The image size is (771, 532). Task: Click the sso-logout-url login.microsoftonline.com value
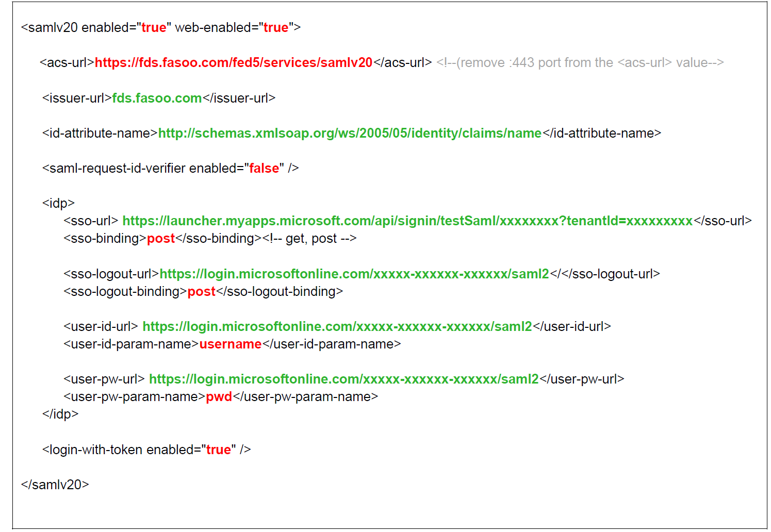354,274
